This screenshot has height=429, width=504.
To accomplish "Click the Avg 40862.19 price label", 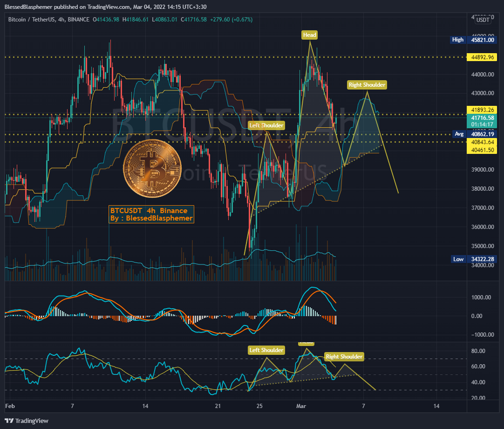I will tap(474, 134).
